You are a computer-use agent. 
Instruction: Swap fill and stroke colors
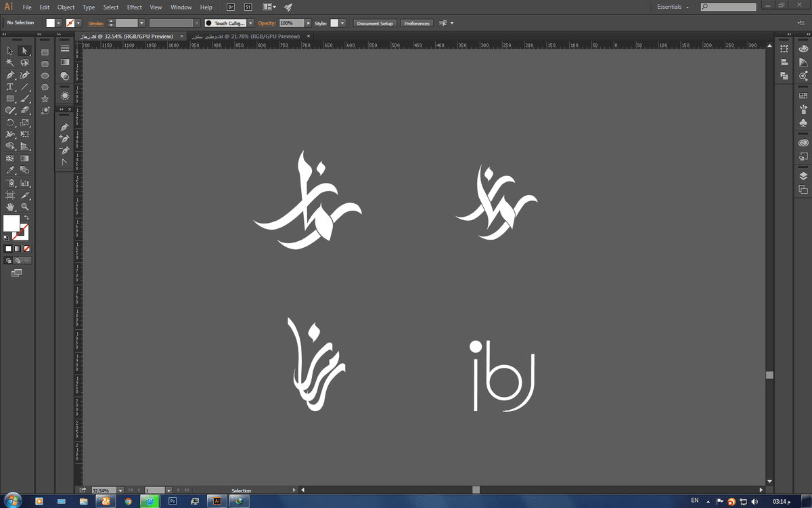pos(26,217)
